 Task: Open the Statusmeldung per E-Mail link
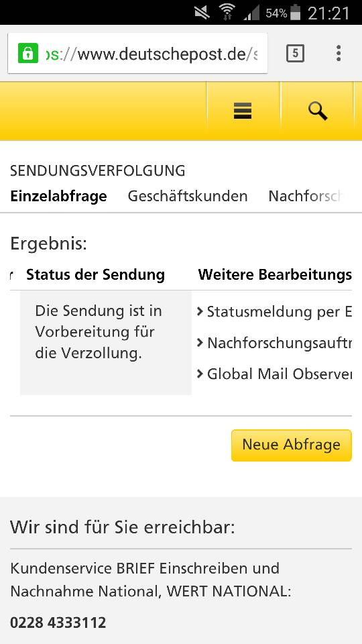click(x=274, y=312)
